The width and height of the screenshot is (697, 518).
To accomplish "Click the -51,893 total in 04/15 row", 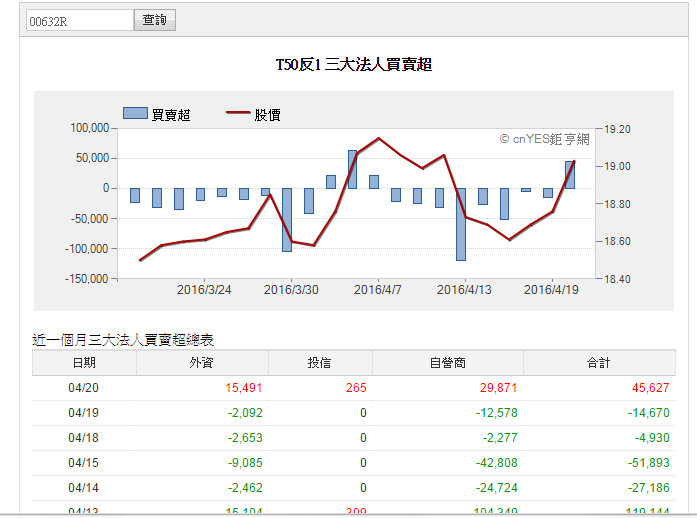I will [649, 463].
